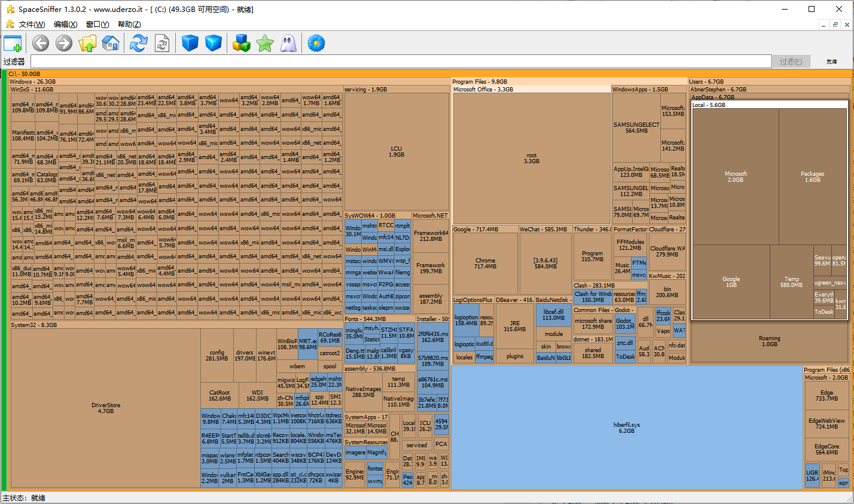Select the Temp 580.0MB block
The height and width of the screenshot is (504, 854).
791,282
